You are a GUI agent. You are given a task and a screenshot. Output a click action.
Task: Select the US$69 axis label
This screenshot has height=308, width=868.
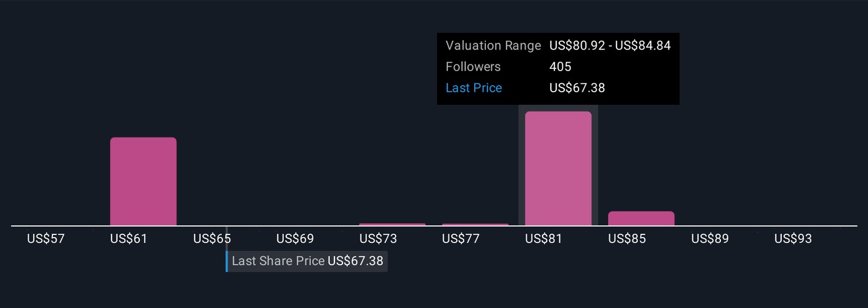pyautogui.click(x=295, y=239)
